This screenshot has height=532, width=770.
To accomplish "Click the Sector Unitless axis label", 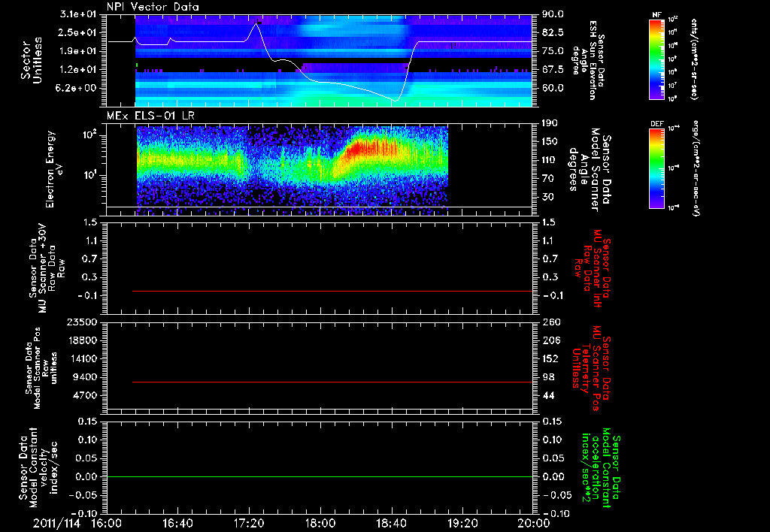I will pyautogui.click(x=32, y=60).
